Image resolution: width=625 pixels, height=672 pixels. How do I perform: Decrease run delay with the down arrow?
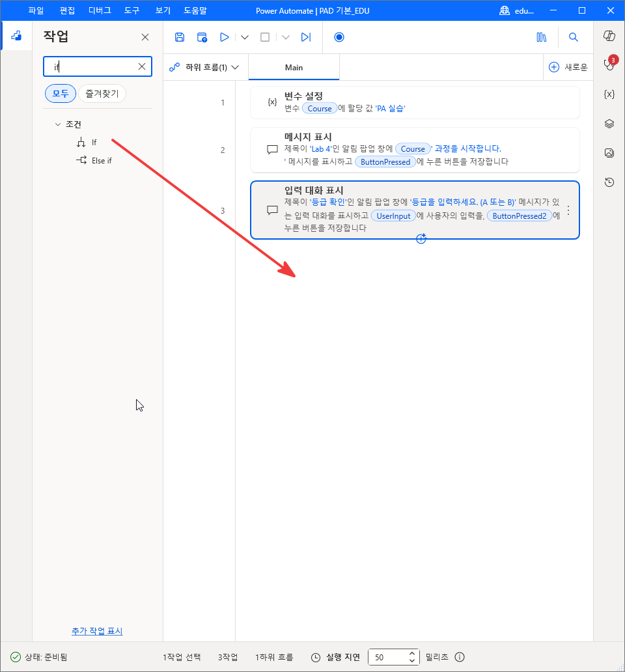tap(412, 661)
